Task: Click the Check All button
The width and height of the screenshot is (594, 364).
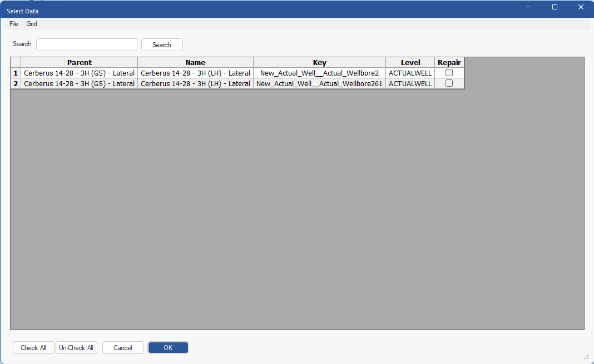Action: point(33,348)
